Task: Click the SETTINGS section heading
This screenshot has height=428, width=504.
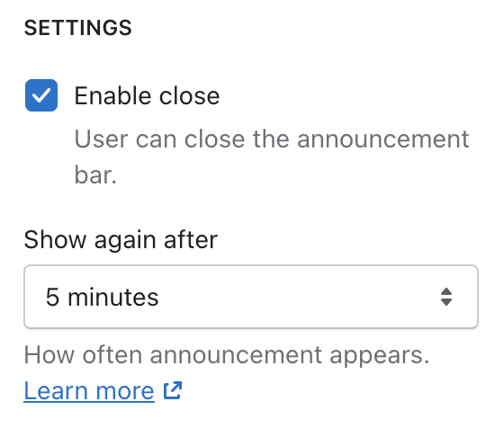Action: point(78,28)
